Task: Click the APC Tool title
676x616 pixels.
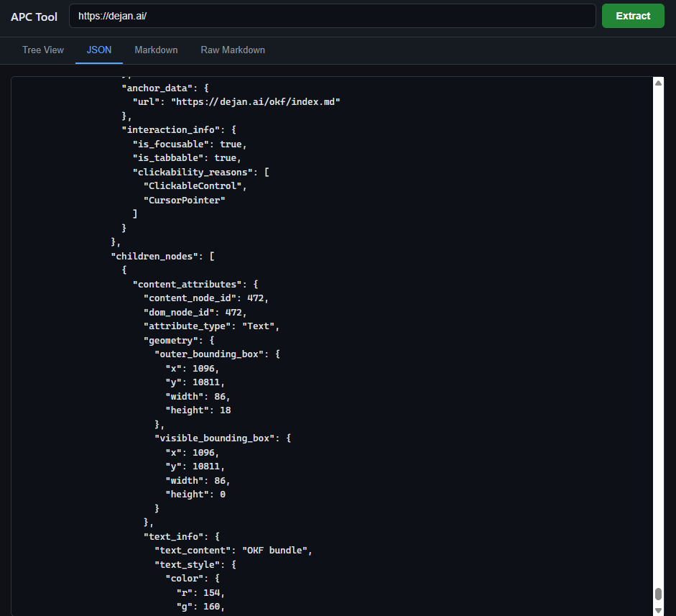Action: point(34,17)
